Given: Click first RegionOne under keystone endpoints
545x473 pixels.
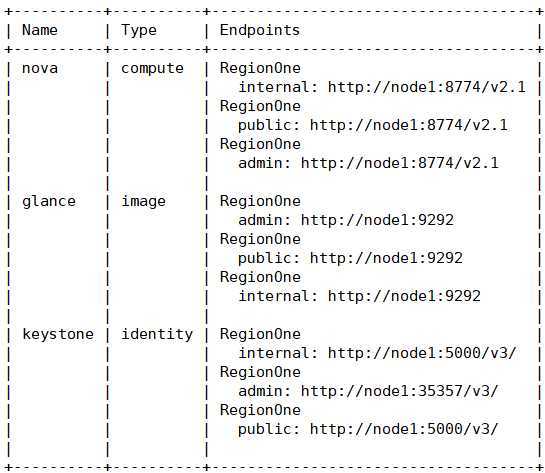Looking at the screenshot, I should pyautogui.click(x=260, y=334).
